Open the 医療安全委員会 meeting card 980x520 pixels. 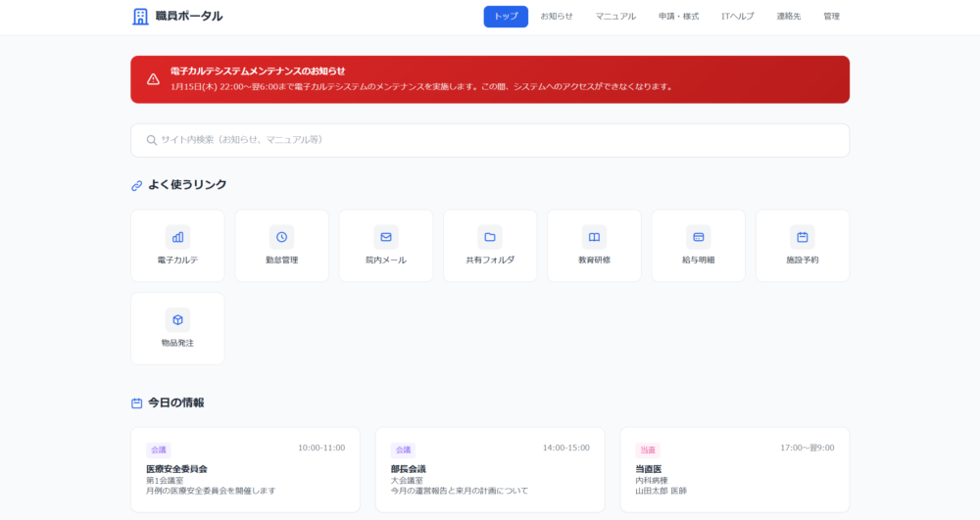[245, 470]
